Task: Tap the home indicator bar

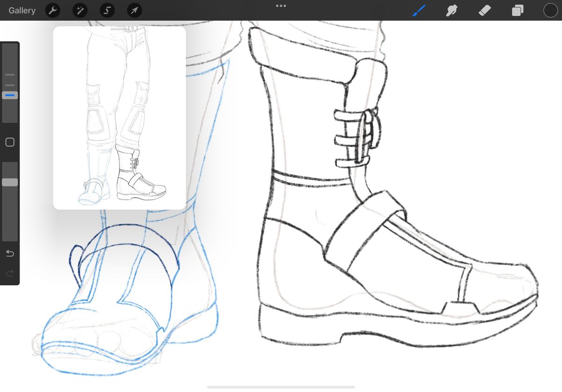Action: (x=281, y=387)
